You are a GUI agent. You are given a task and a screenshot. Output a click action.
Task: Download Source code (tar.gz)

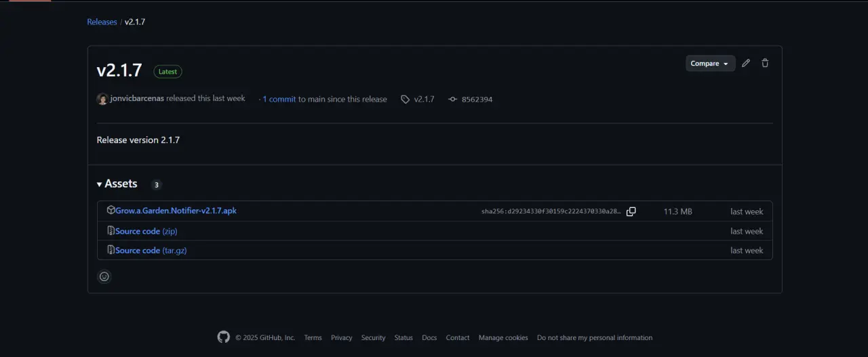[x=151, y=250]
